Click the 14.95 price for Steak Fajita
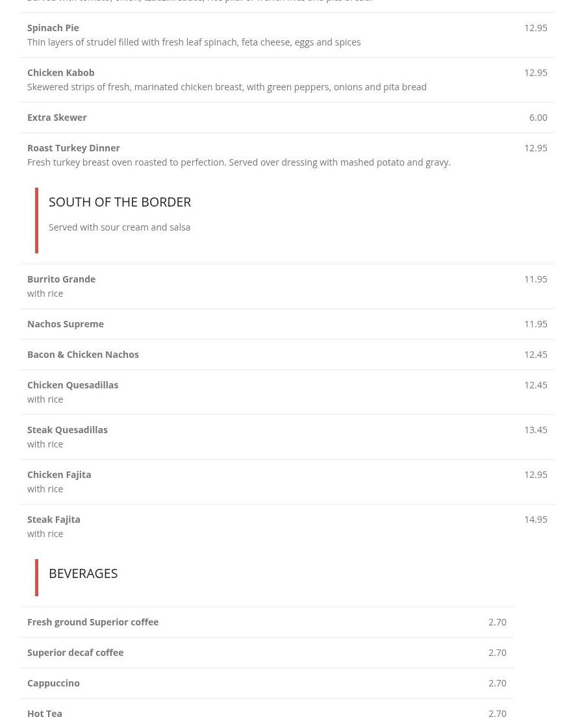 pyautogui.click(x=535, y=520)
